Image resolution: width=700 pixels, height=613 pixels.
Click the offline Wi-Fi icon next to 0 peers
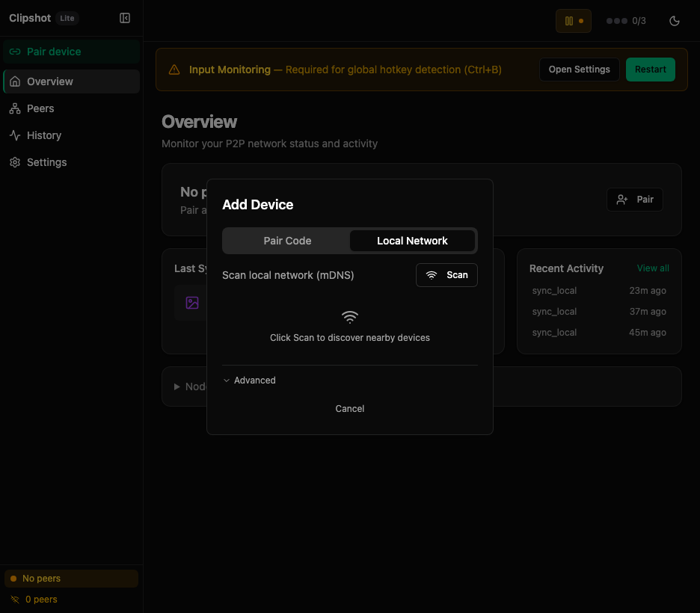click(x=16, y=599)
